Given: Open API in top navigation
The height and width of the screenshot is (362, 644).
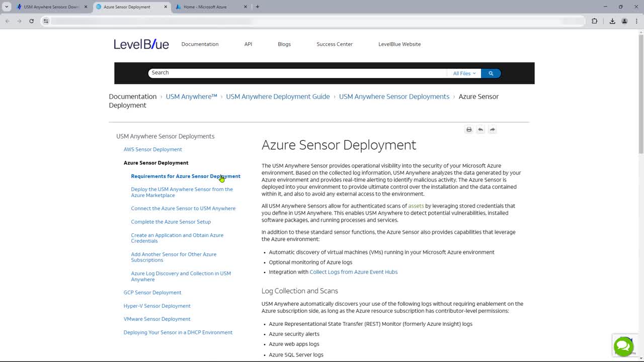Looking at the screenshot, I should [x=248, y=44].
